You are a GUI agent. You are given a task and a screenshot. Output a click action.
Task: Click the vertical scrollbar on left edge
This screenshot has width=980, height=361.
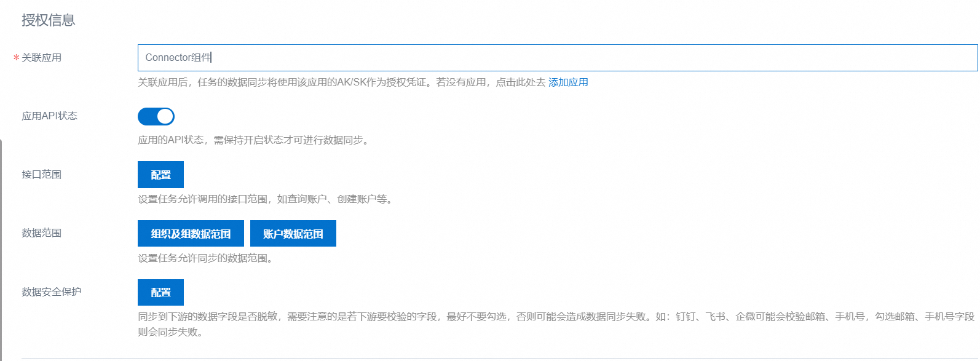pyautogui.click(x=1, y=246)
